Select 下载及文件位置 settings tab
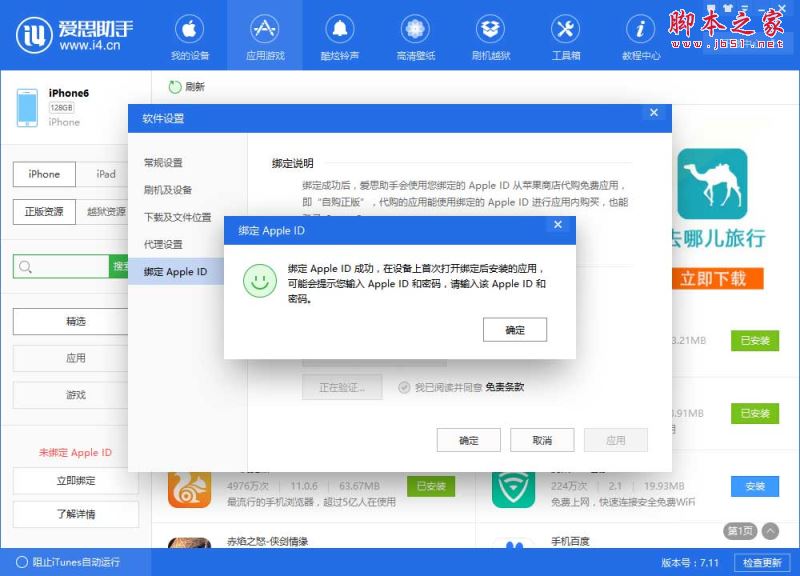 [177, 217]
